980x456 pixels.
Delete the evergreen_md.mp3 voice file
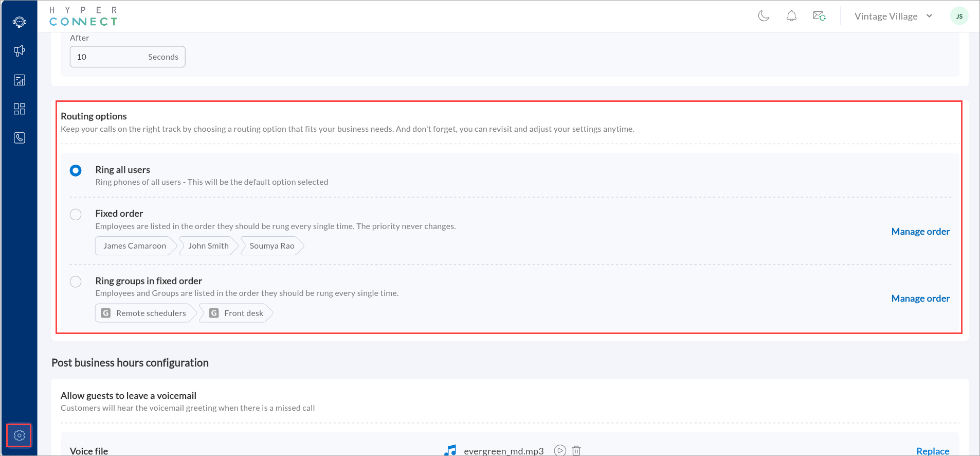tap(576, 450)
